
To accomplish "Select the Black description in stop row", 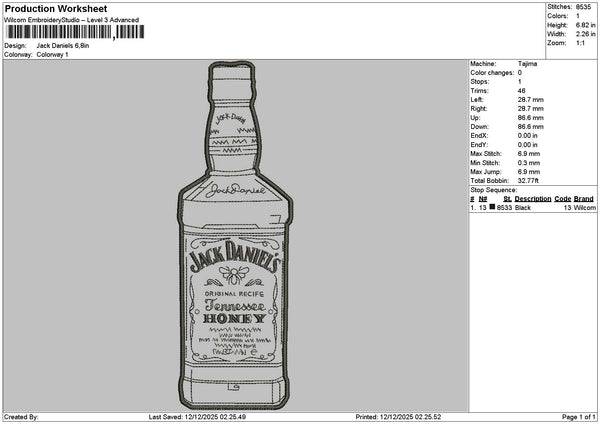I will tap(523, 208).
